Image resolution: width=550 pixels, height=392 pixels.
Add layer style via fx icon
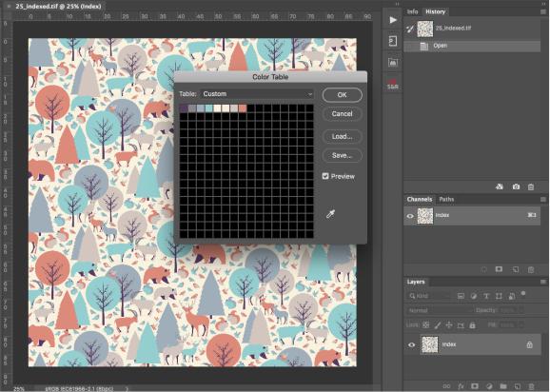(461, 386)
